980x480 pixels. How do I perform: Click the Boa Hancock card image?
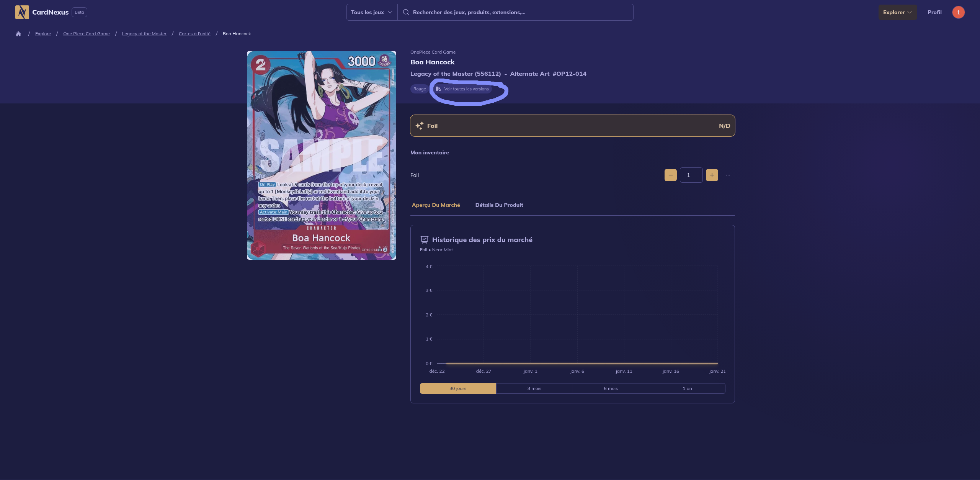[x=321, y=155]
